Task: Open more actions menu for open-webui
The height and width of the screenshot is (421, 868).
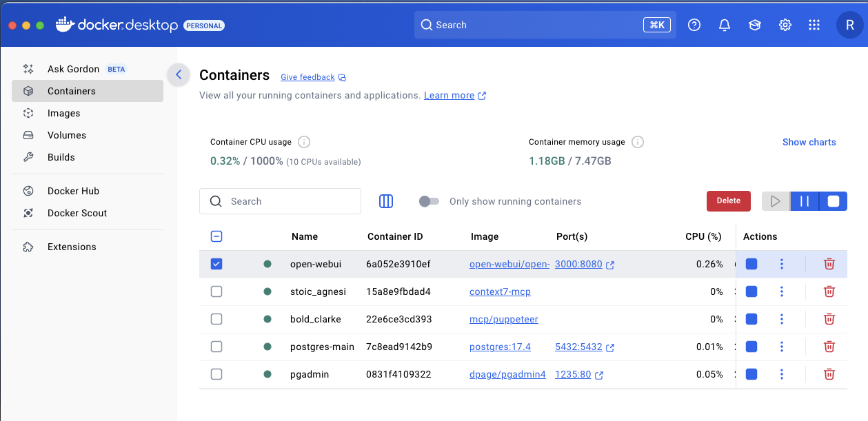Action: [781, 264]
